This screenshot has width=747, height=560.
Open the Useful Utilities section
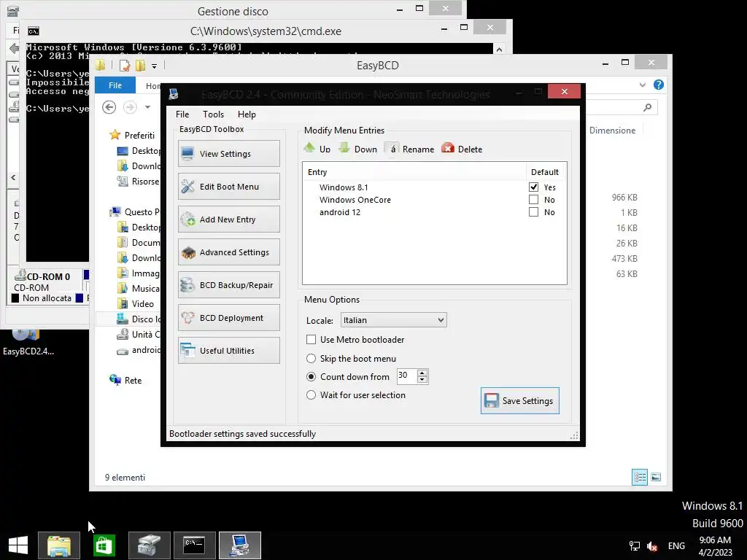point(228,351)
